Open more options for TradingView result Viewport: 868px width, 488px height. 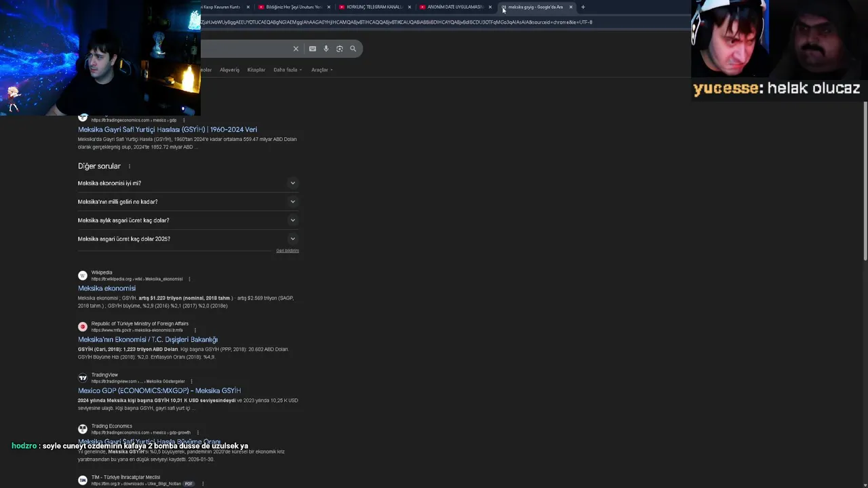(x=191, y=382)
